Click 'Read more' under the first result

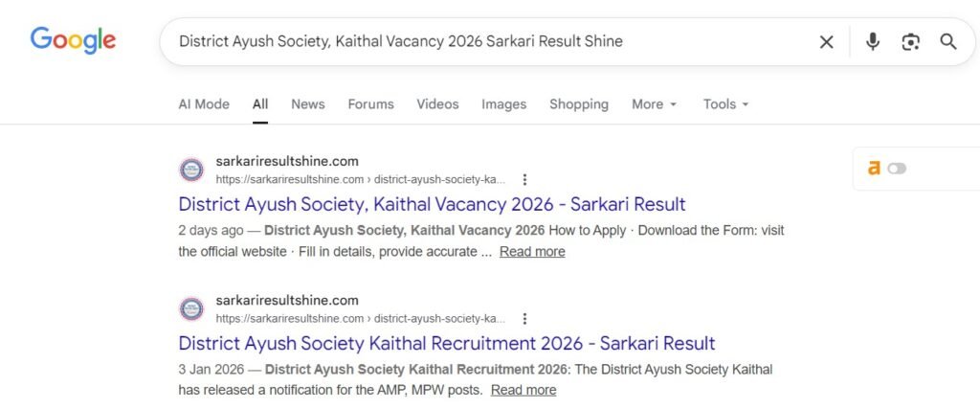pos(532,252)
